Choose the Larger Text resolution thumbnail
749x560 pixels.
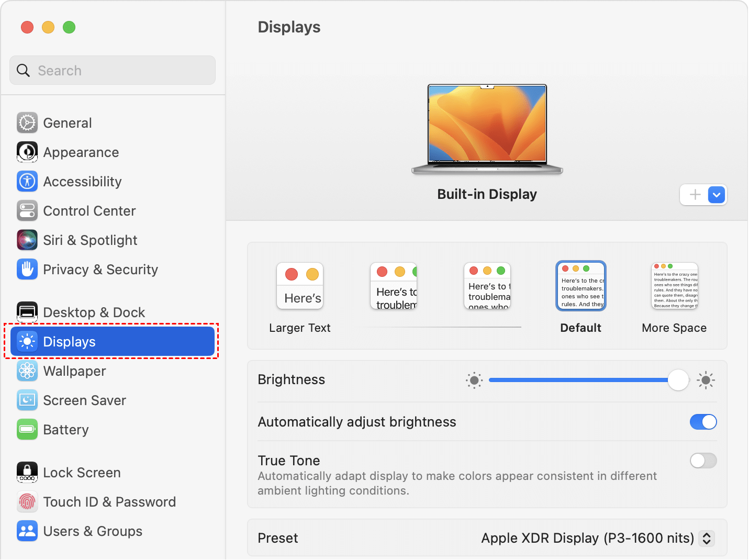tap(300, 286)
